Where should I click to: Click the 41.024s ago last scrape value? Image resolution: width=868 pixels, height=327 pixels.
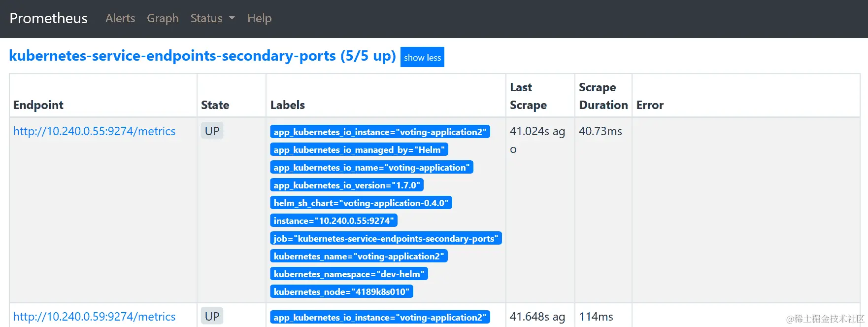click(x=537, y=140)
